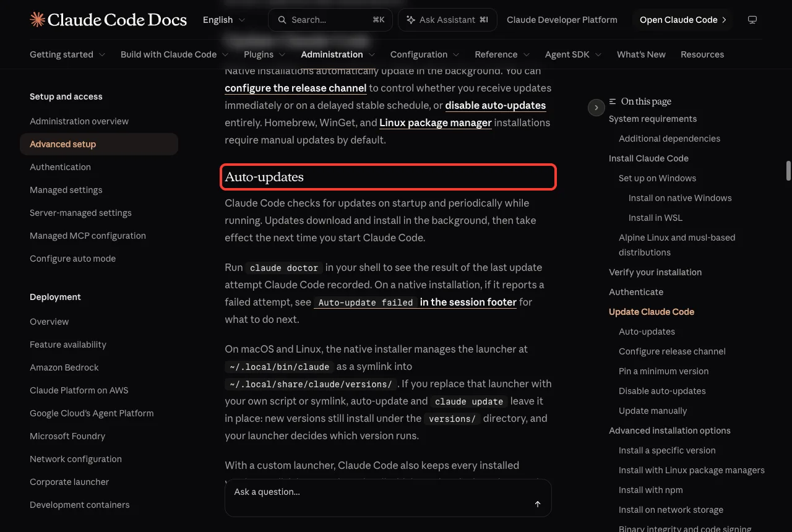This screenshot has height=532, width=792.
Task: Collapse the On this page sidebar arrow
Action: pos(596,108)
